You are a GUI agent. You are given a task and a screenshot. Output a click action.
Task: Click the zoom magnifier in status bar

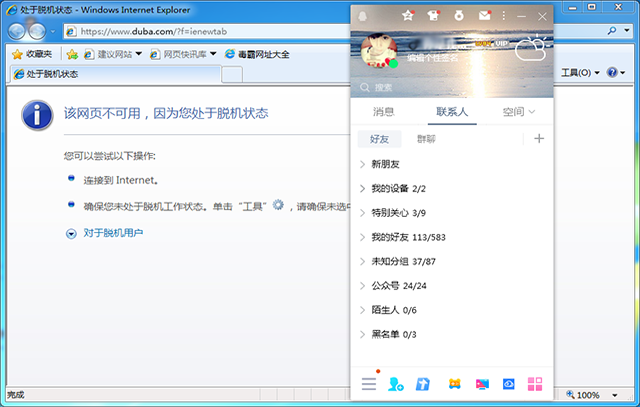click(x=570, y=395)
